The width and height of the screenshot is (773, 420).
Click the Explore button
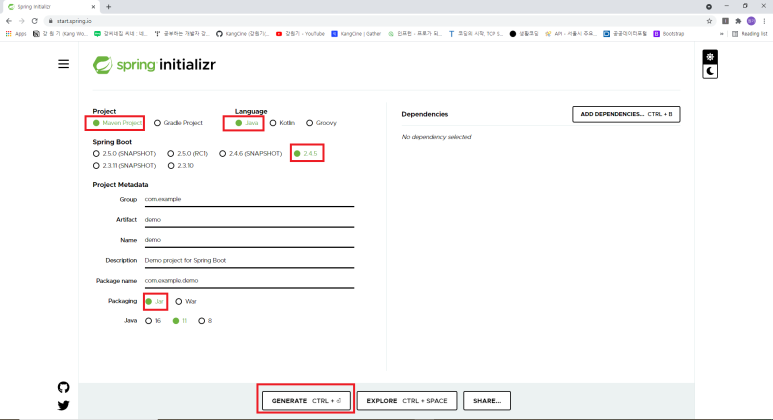407,401
